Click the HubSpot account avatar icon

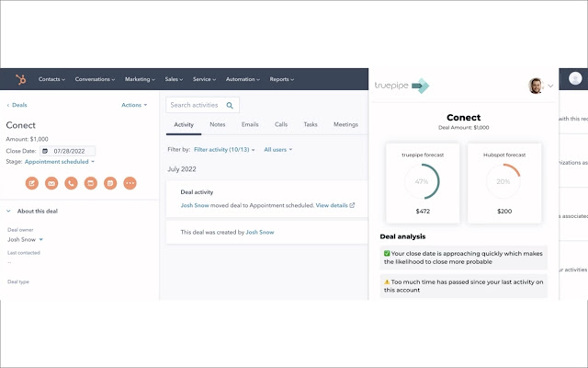(x=575, y=78)
